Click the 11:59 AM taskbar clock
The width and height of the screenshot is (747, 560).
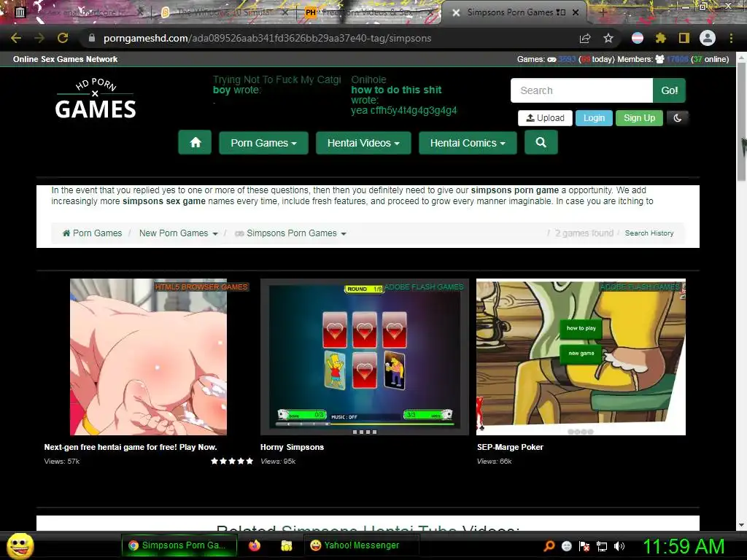[684, 546]
